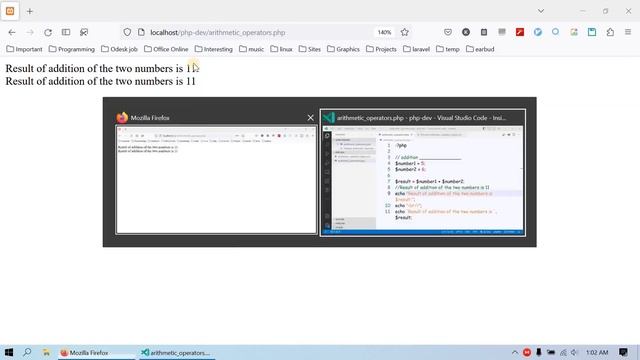The height and width of the screenshot is (360, 640).
Task: Open tracking protection shield info
Action: (x=127, y=32)
